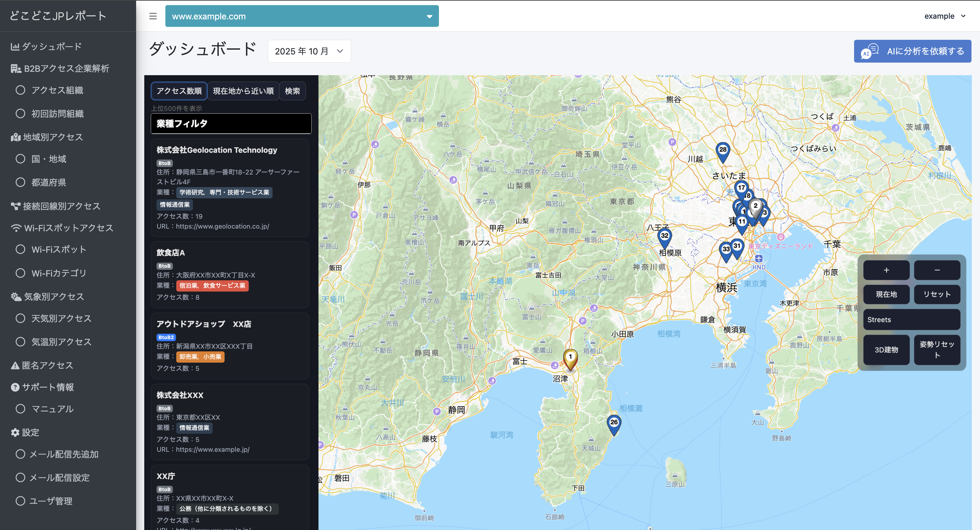This screenshot has height=530, width=980.
Task: Toggle the 3D建物 map view
Action: pos(886,350)
